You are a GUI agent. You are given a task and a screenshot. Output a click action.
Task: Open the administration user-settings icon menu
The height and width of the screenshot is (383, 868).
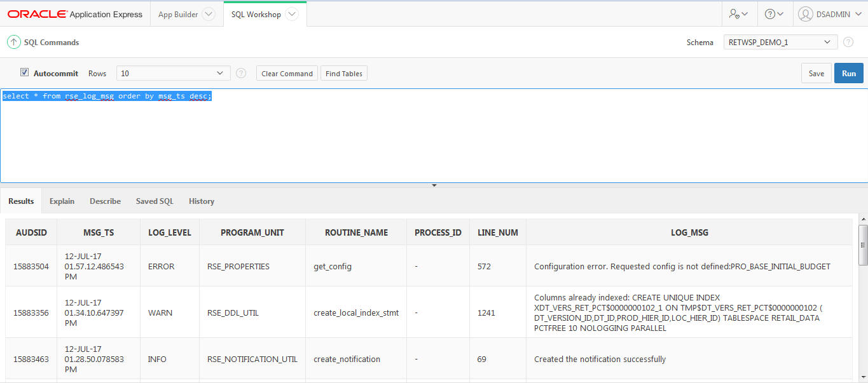738,14
